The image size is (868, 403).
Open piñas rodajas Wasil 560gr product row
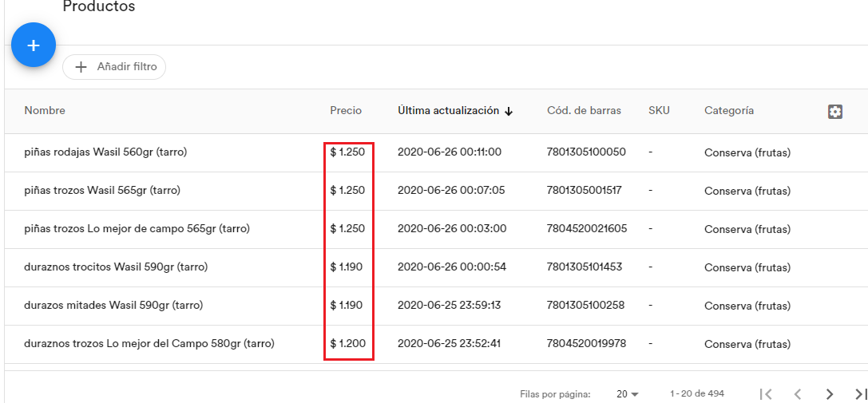[105, 152]
